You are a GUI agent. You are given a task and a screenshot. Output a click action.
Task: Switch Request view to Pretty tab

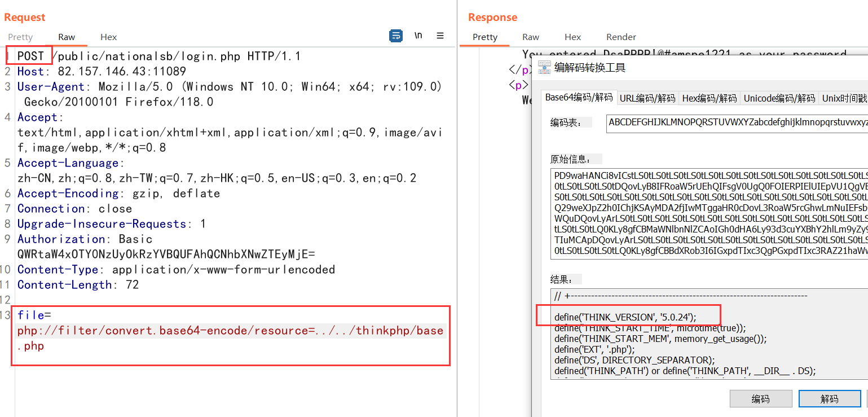tap(20, 37)
